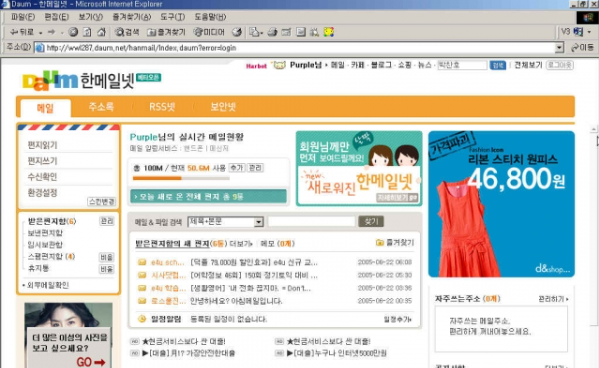Go to the Home page icon
This screenshot has height=368, width=599.
point(101,32)
